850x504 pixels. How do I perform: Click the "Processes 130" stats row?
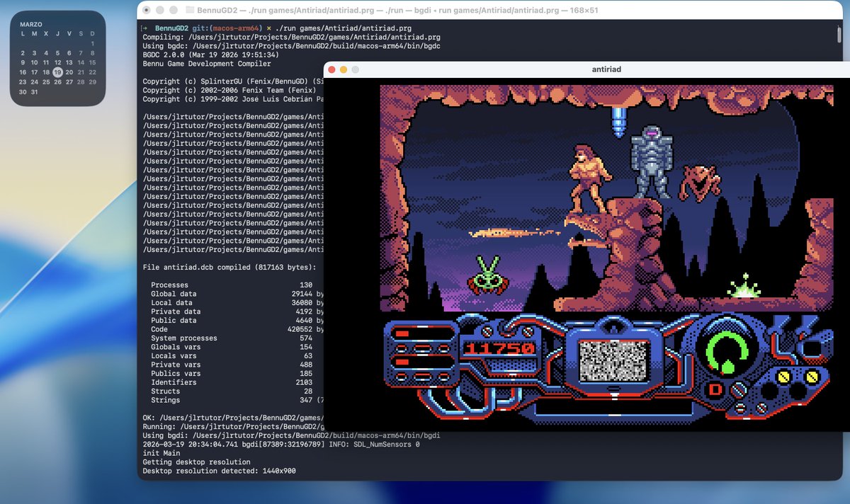[x=232, y=285]
